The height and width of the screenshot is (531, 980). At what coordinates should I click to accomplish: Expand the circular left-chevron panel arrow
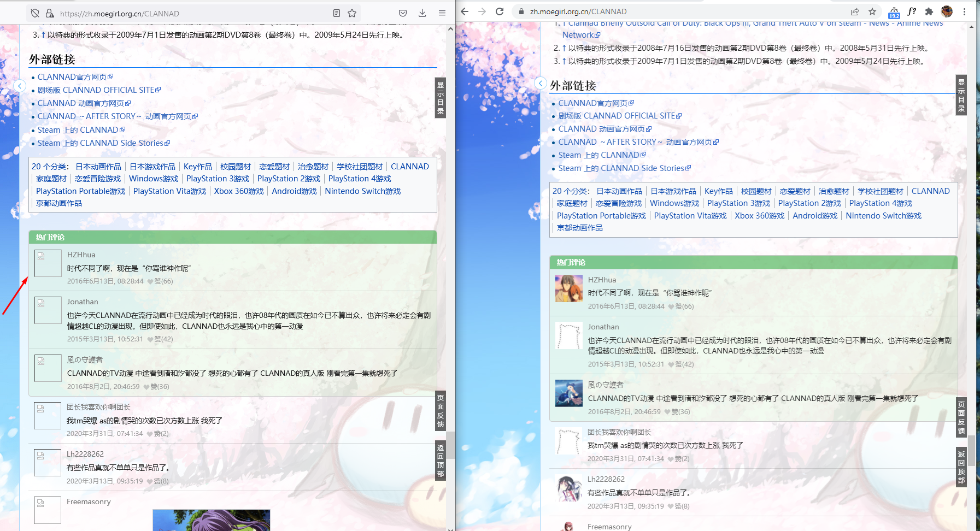(x=20, y=86)
